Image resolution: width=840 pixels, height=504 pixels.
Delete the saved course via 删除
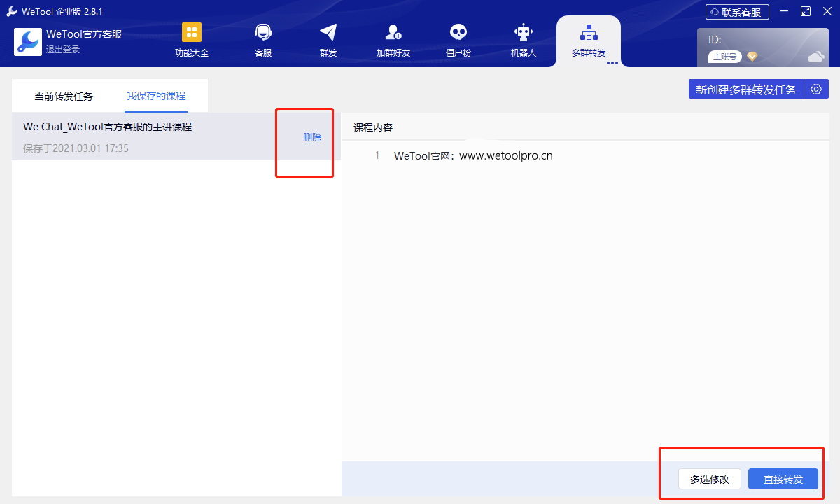click(312, 137)
